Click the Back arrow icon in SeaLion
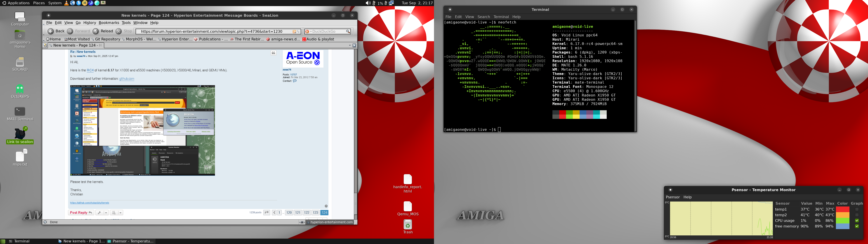The width and height of the screenshot is (868, 244). click(x=51, y=31)
